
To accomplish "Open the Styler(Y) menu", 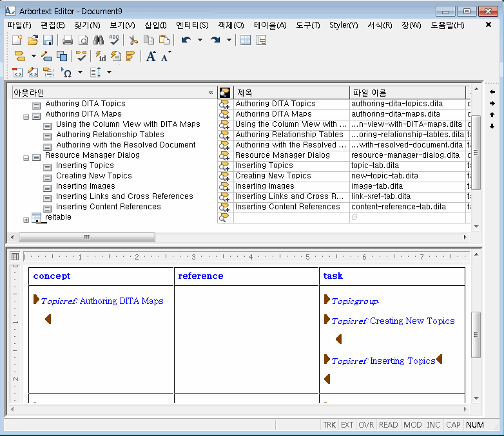I will 344,25.
